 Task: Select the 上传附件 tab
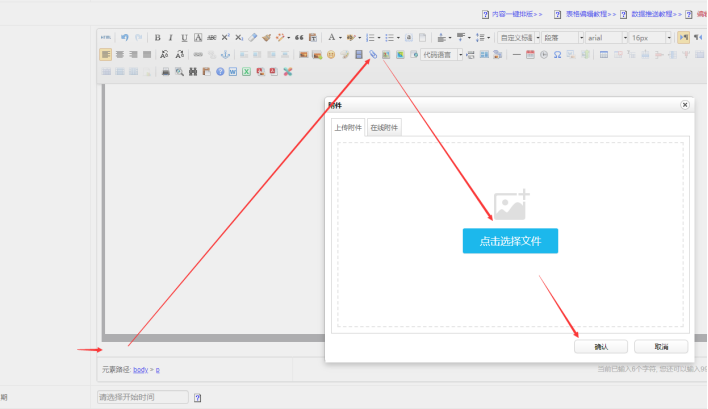[x=348, y=127]
